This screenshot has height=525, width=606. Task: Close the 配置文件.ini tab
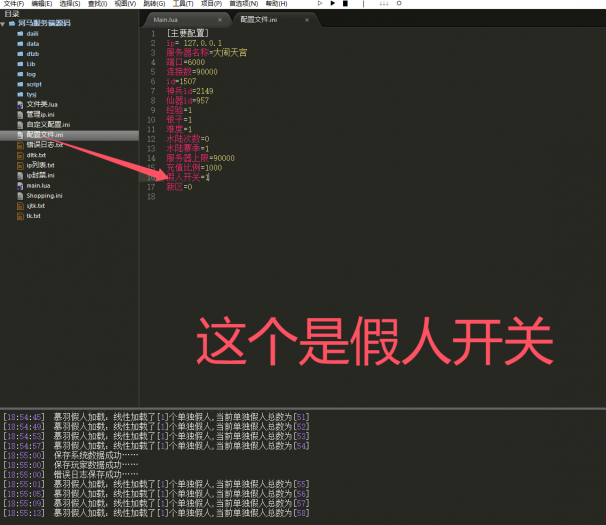point(291,19)
